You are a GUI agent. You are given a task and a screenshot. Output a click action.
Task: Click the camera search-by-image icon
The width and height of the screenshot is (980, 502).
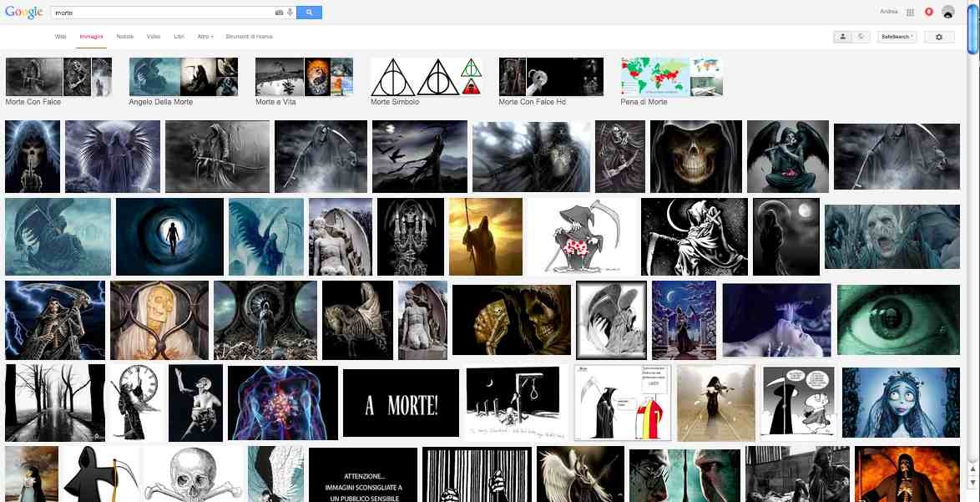coord(279,13)
